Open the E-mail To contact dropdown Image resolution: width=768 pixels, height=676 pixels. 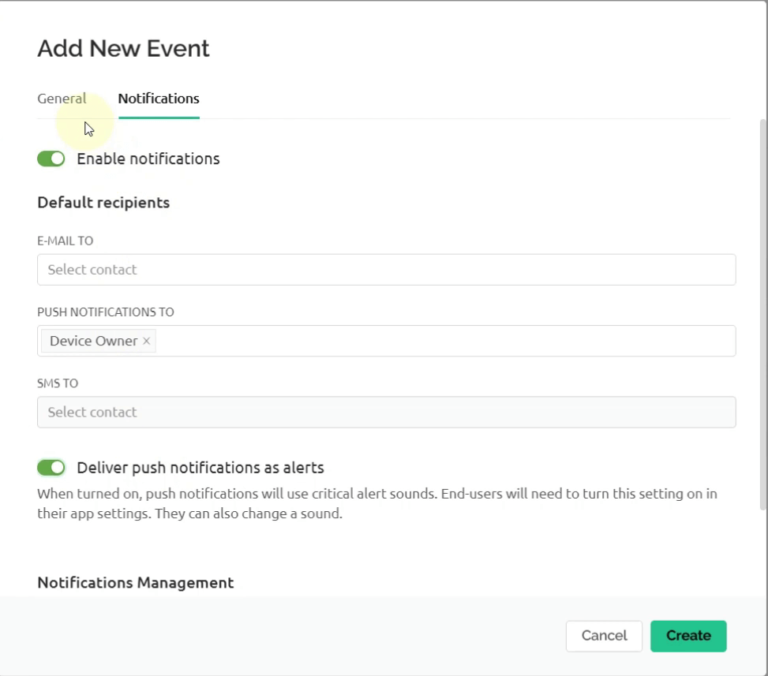tap(386, 270)
